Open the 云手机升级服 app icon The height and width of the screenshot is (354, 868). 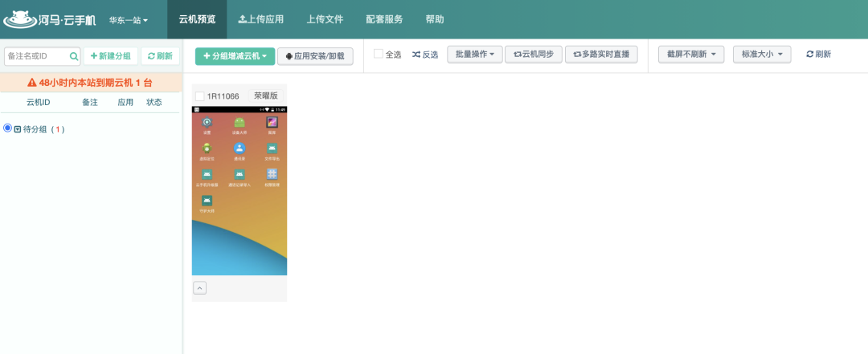click(x=207, y=174)
